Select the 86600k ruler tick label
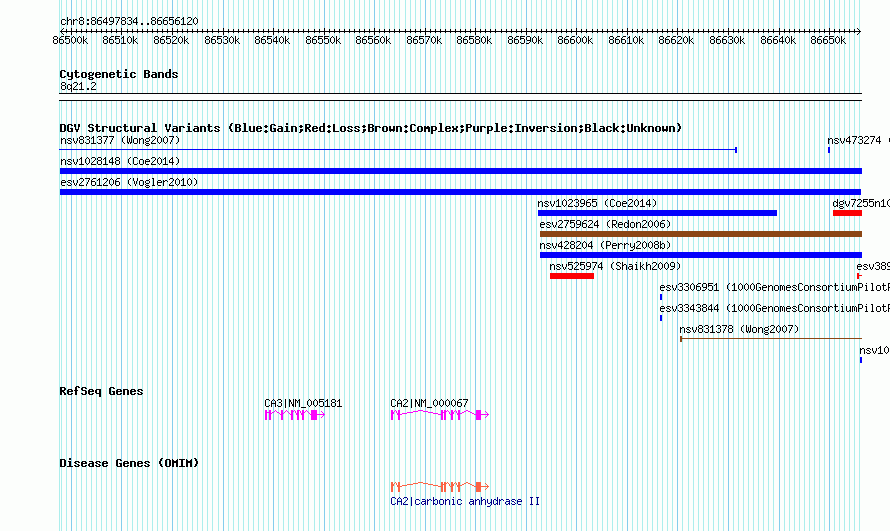The width and height of the screenshot is (890, 531). point(575,40)
